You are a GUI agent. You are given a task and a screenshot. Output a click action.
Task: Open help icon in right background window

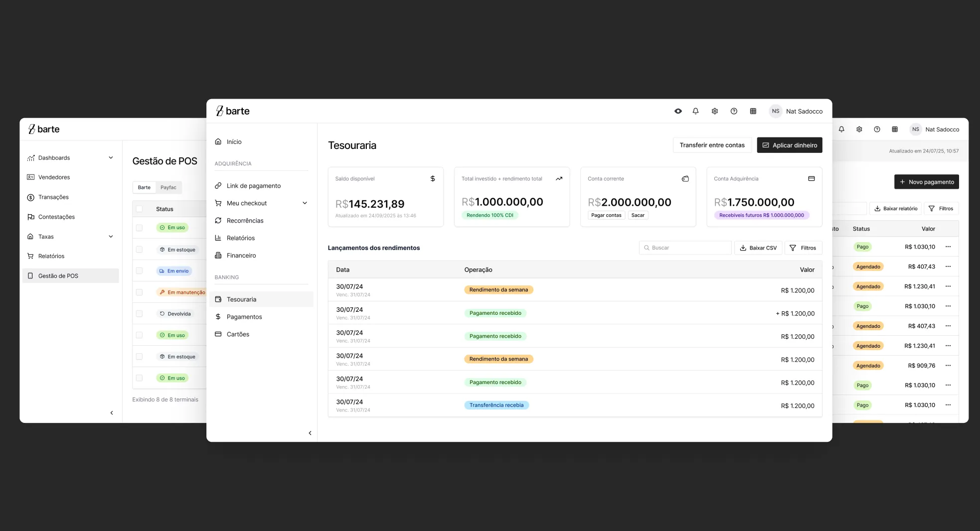877,129
